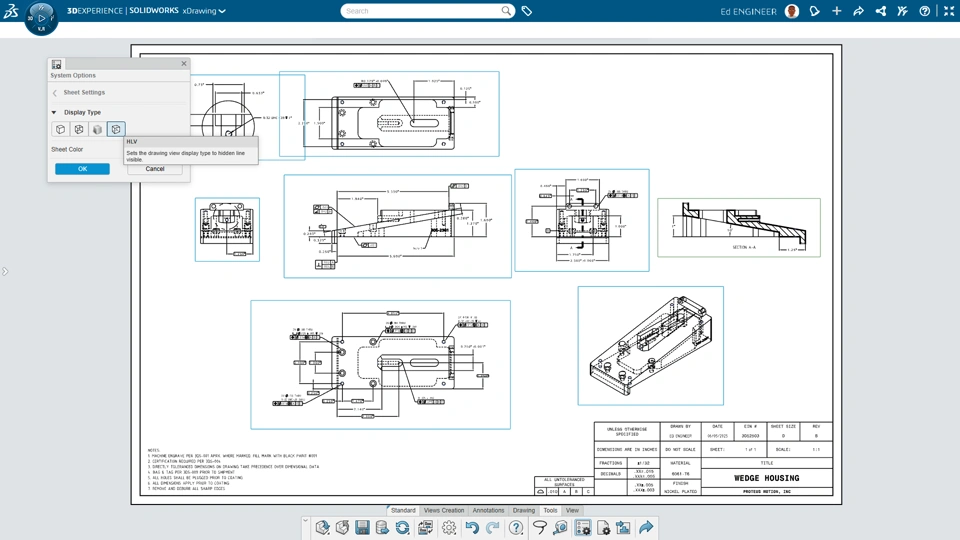The width and height of the screenshot is (960, 540).
Task: Switch to the Drawing tab
Action: 523,510
